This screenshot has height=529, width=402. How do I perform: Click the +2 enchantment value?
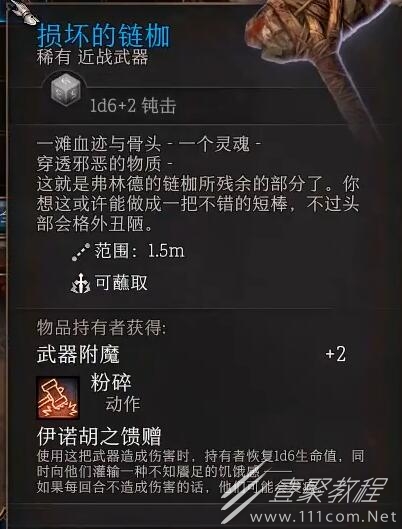336,355
